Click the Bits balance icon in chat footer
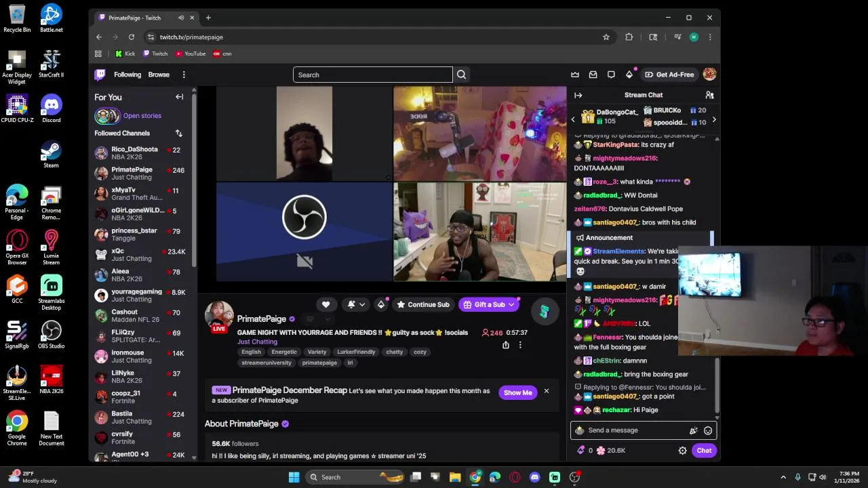The width and height of the screenshot is (868, 488). point(580,450)
